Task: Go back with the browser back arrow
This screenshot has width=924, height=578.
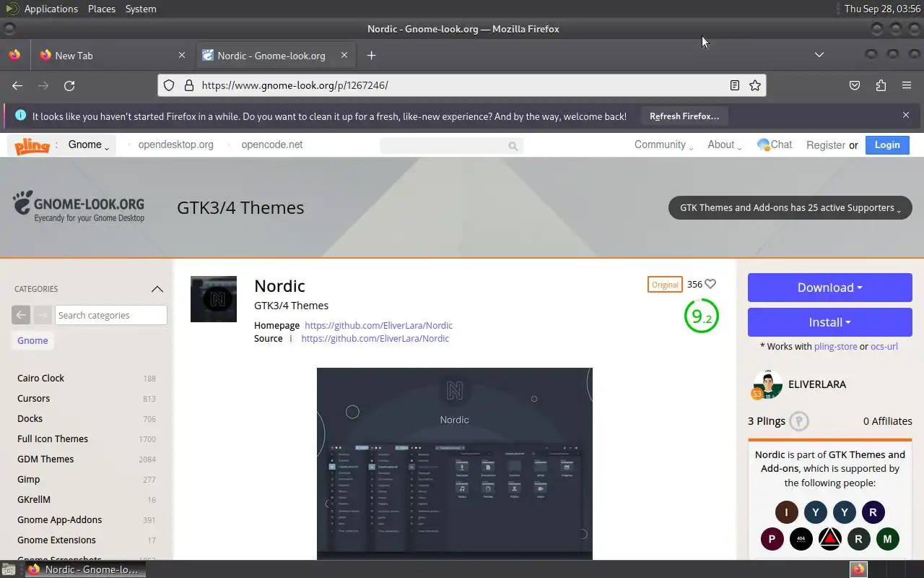Action: (17, 85)
